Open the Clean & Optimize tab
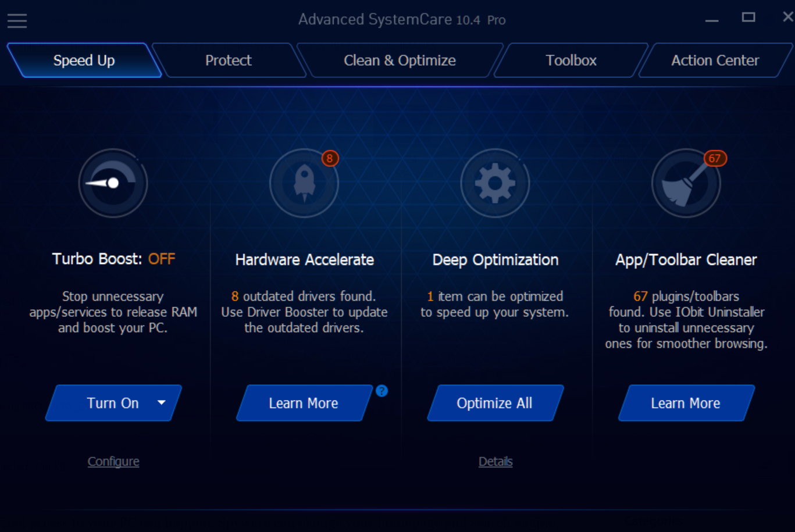 [400, 60]
